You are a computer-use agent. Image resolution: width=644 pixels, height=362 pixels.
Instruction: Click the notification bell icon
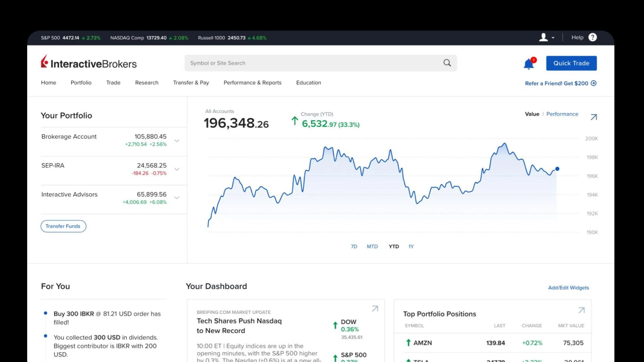click(x=529, y=64)
